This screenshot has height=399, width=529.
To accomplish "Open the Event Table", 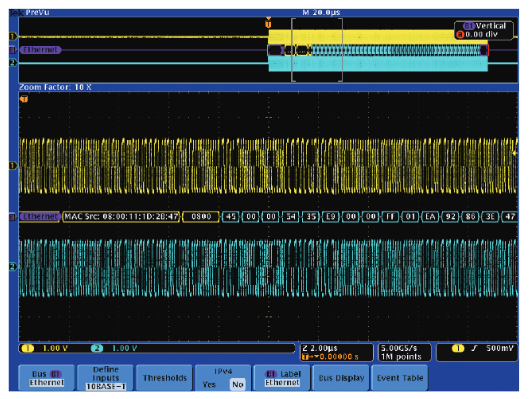I will (x=400, y=378).
